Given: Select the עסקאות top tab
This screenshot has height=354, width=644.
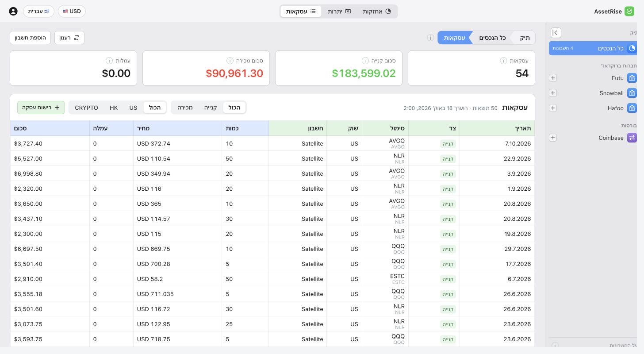Looking at the screenshot, I should pyautogui.click(x=301, y=12).
